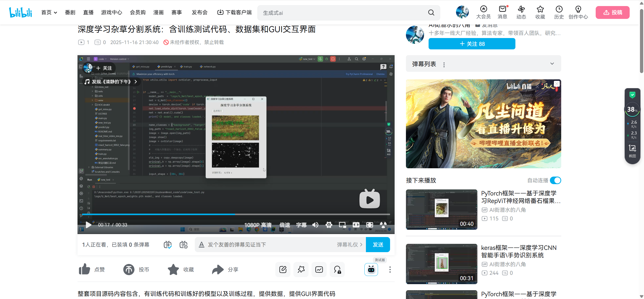Viewport: 644px width, 299px height.
Task: Go to the 番剧 navigation item
Action: pyautogui.click(x=70, y=13)
